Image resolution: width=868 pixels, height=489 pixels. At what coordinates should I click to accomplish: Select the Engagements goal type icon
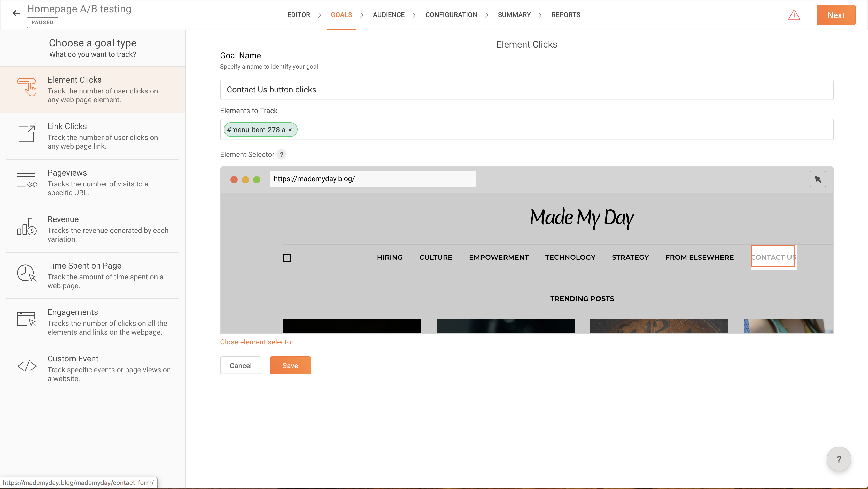click(27, 319)
